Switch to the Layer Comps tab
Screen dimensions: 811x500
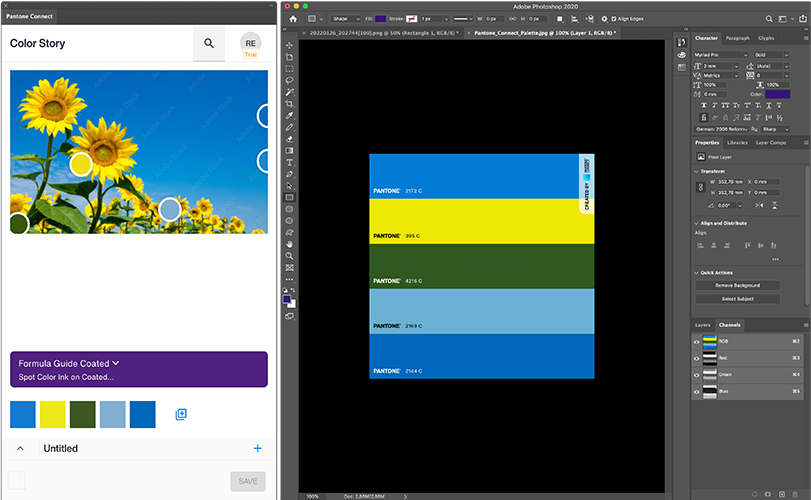[771, 143]
